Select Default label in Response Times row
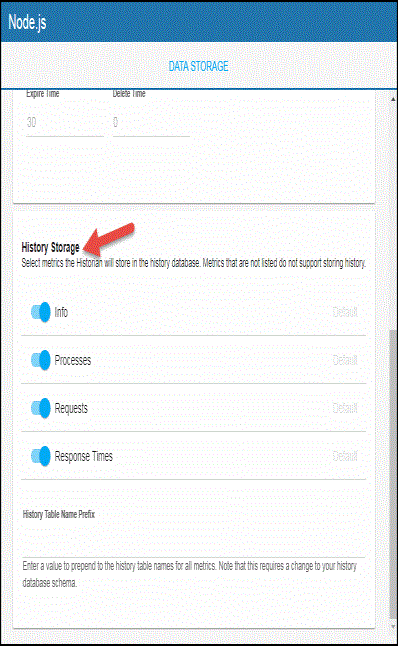This screenshot has height=646, width=398. 345,456
